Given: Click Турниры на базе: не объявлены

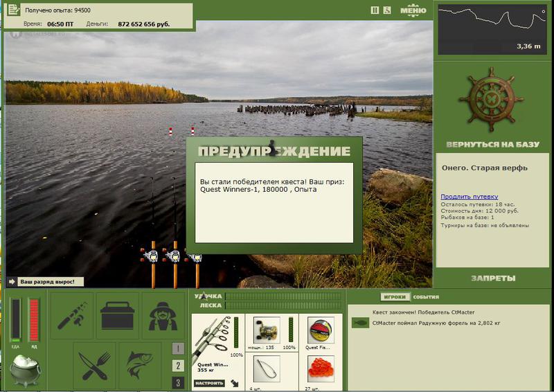Looking at the screenshot, I should point(485,225).
